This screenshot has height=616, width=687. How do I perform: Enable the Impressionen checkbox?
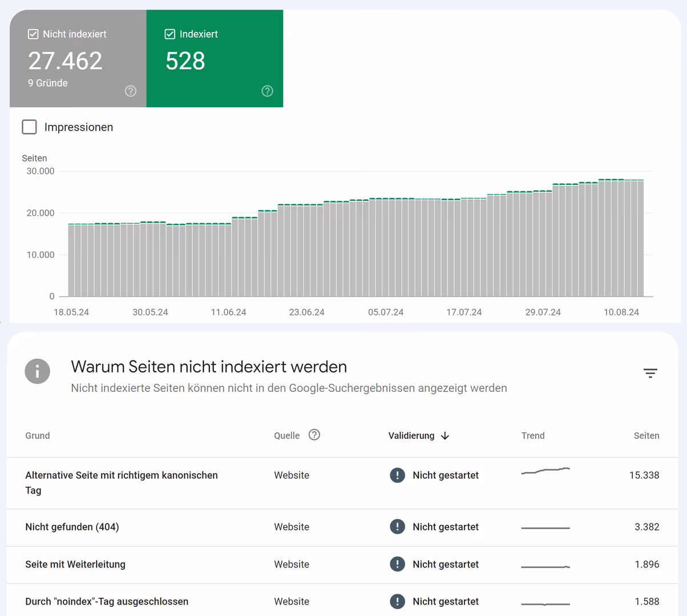coord(29,127)
